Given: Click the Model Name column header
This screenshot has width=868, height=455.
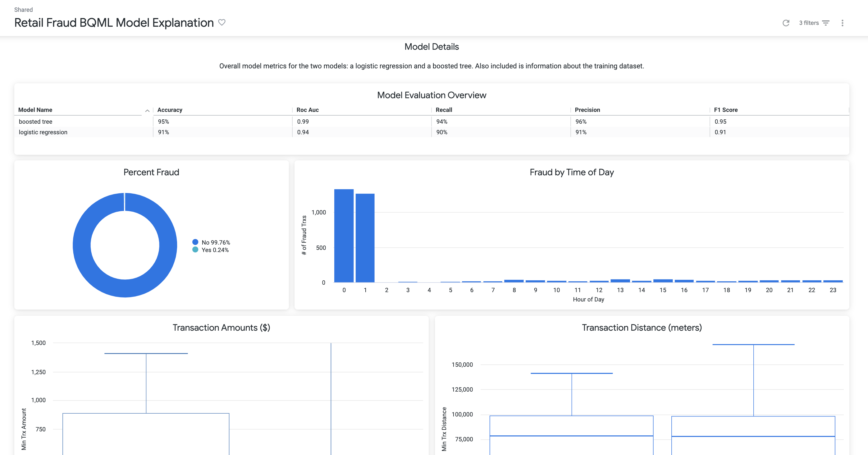Looking at the screenshot, I should click(x=35, y=110).
